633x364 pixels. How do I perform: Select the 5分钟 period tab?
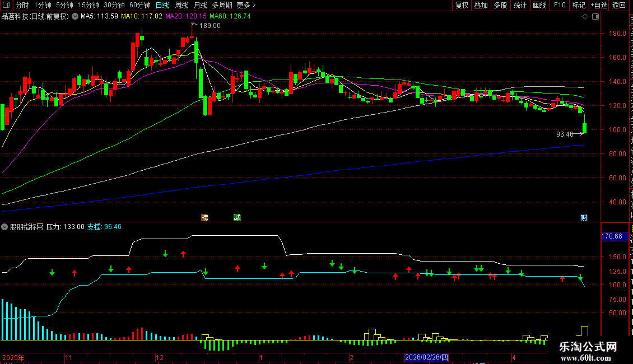point(64,5)
